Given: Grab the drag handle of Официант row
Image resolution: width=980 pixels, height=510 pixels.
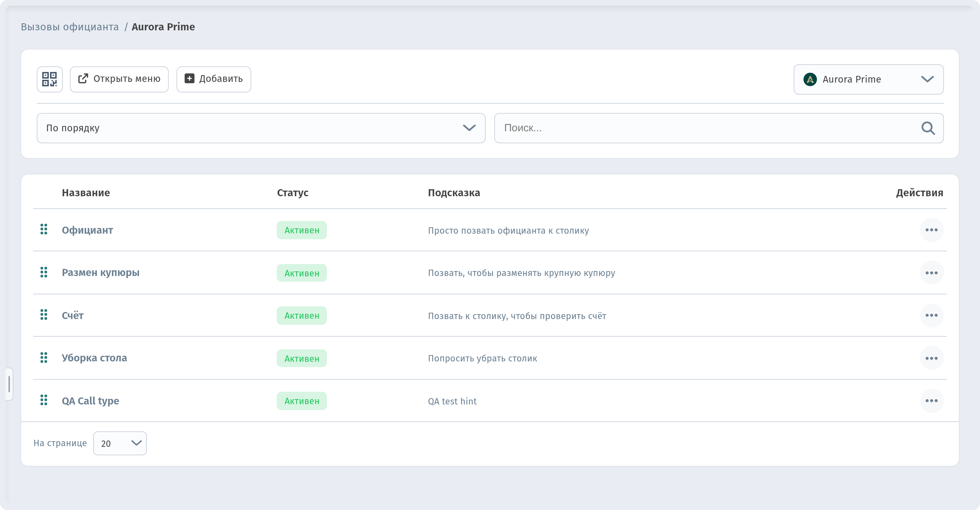Looking at the screenshot, I should click(x=44, y=229).
